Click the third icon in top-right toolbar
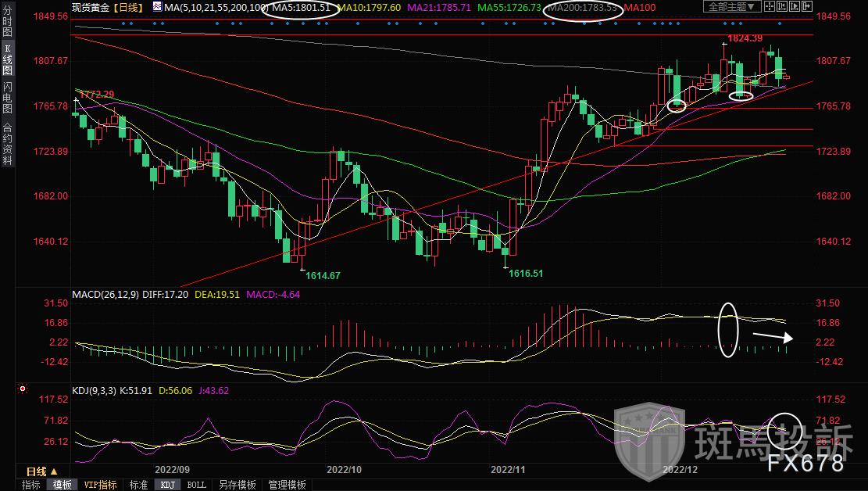The image size is (868, 491). [794, 7]
